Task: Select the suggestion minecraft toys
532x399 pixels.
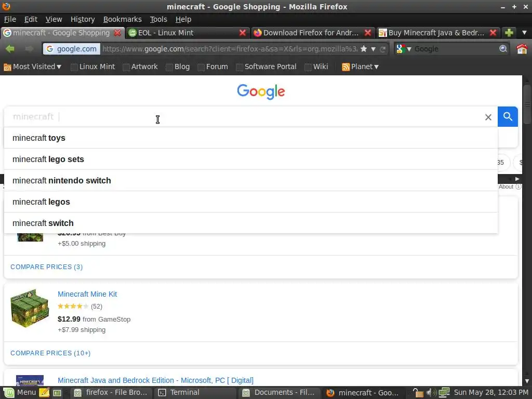Action: tap(251, 138)
